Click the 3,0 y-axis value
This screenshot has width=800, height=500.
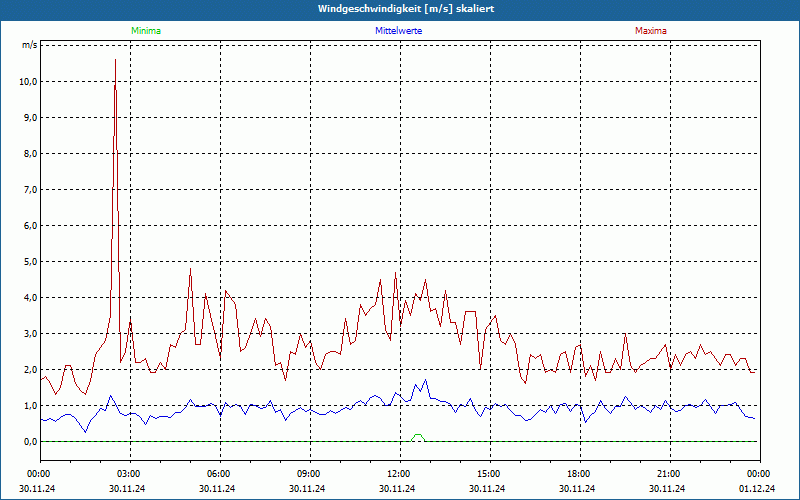31,334
